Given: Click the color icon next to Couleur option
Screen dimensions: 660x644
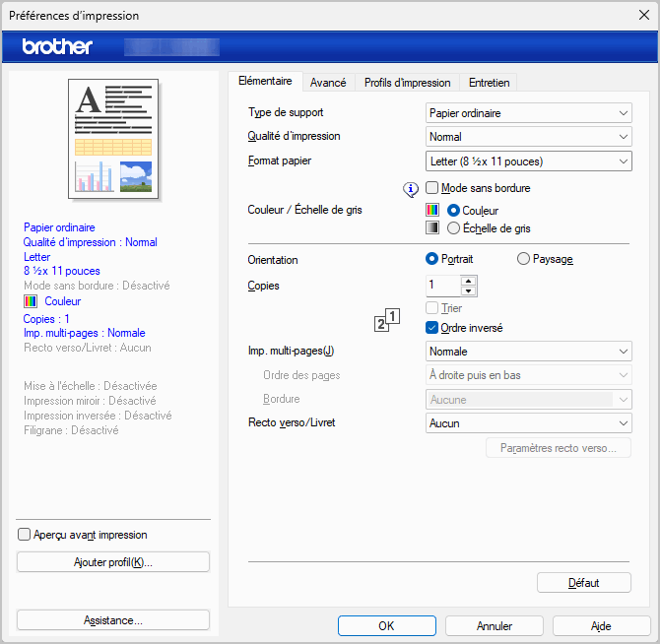Looking at the screenshot, I should tap(432, 210).
